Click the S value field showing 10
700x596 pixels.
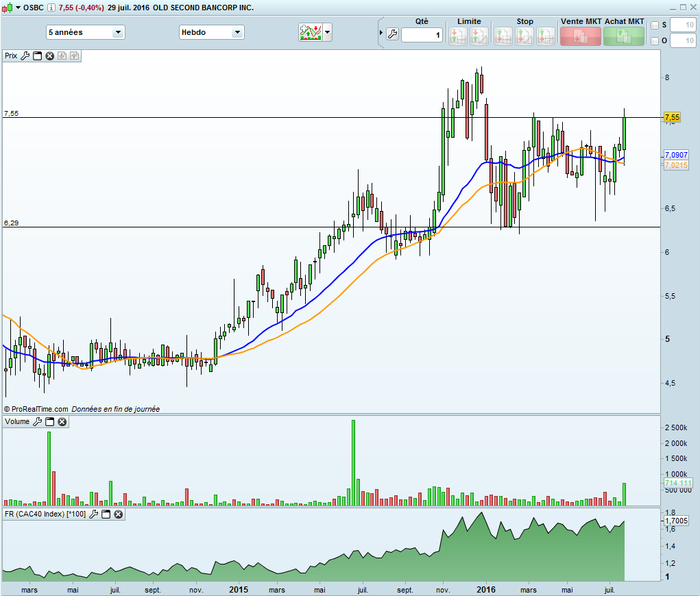pyautogui.click(x=683, y=25)
